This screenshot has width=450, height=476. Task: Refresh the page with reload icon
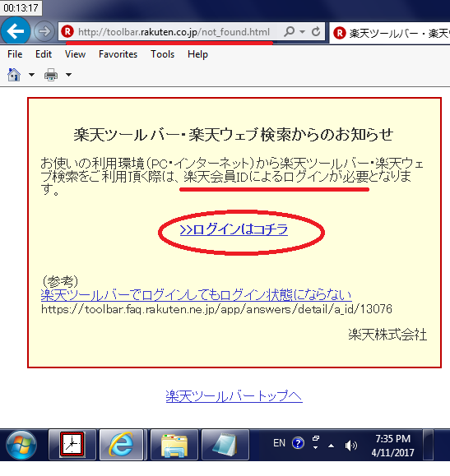point(316,31)
